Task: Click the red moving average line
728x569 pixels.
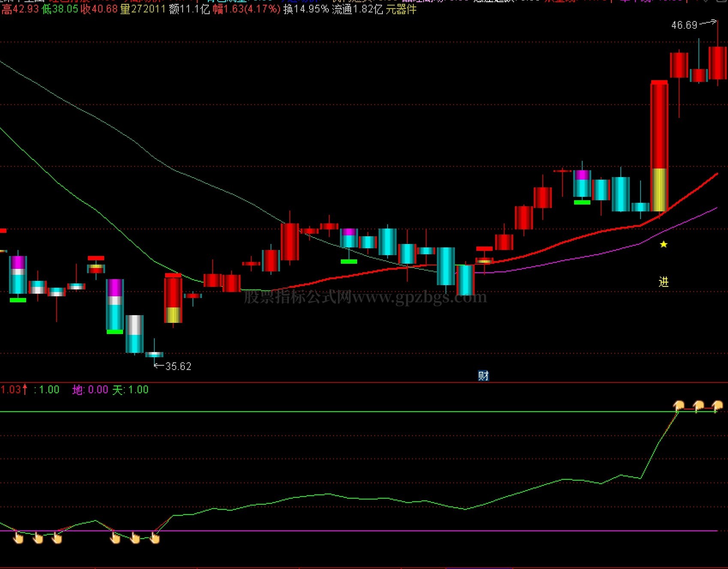Action: (493, 262)
